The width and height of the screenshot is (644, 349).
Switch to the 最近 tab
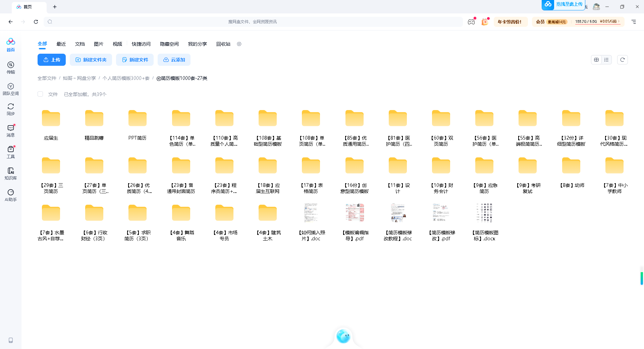(x=61, y=44)
